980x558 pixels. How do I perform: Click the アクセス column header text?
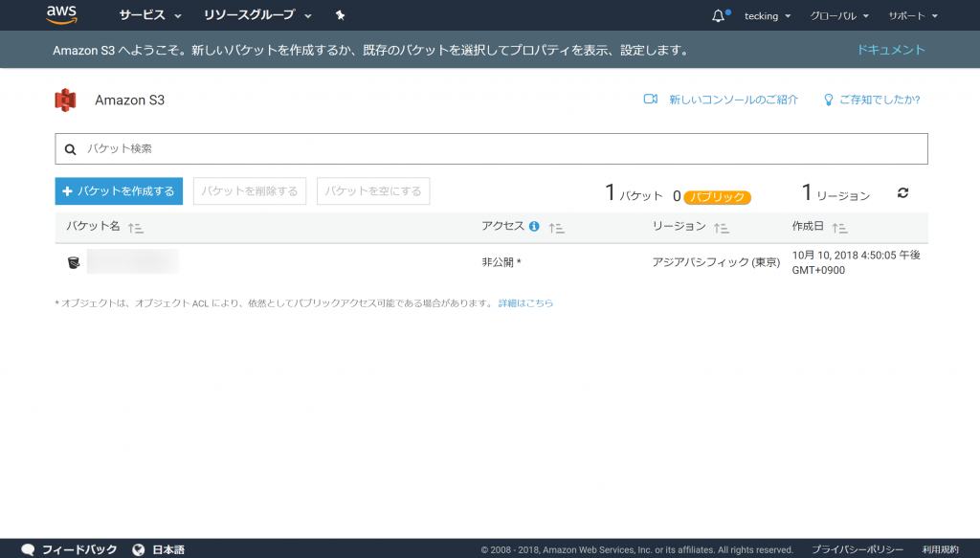point(502,226)
